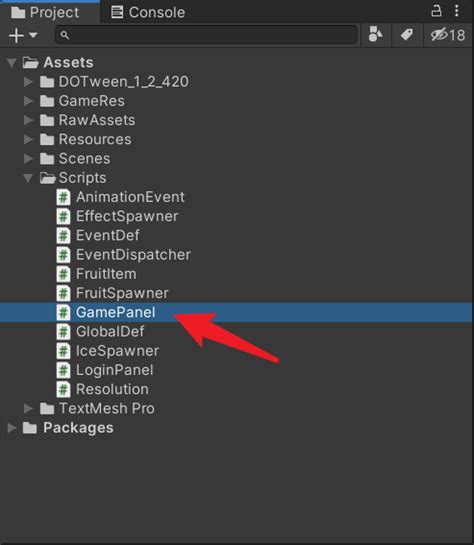Click the EventDispatcher script icon

tap(63, 255)
